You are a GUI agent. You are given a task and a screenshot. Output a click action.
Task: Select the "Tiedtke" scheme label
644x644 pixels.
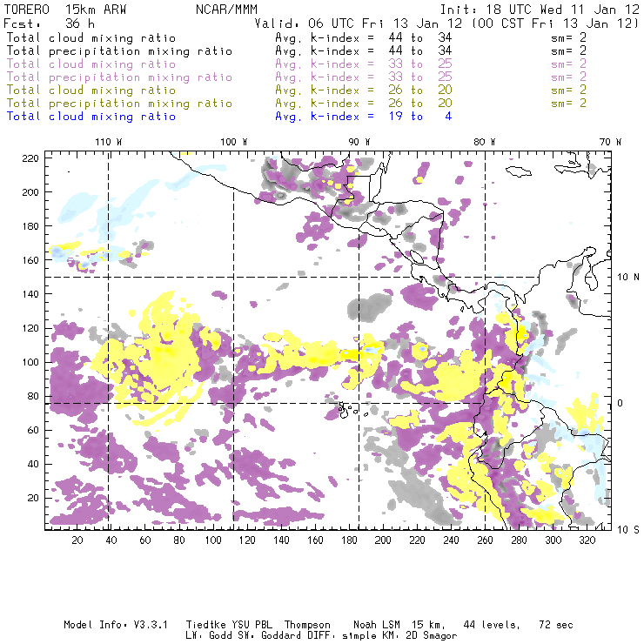(x=206, y=625)
